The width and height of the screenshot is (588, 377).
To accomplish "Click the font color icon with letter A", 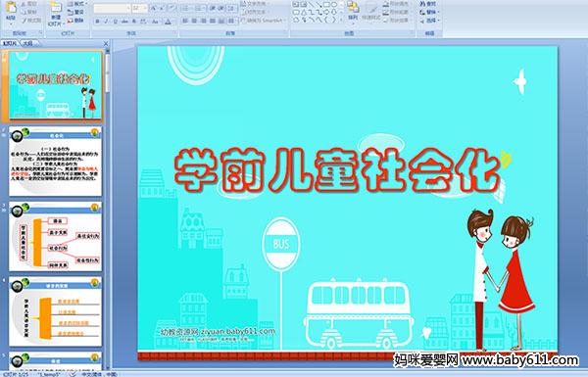I will pos(168,22).
